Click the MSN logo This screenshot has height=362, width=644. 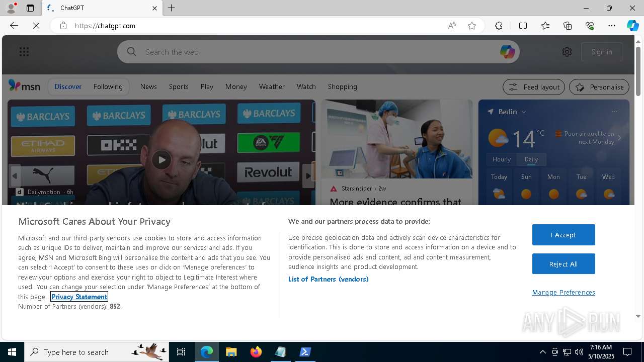[x=24, y=86]
